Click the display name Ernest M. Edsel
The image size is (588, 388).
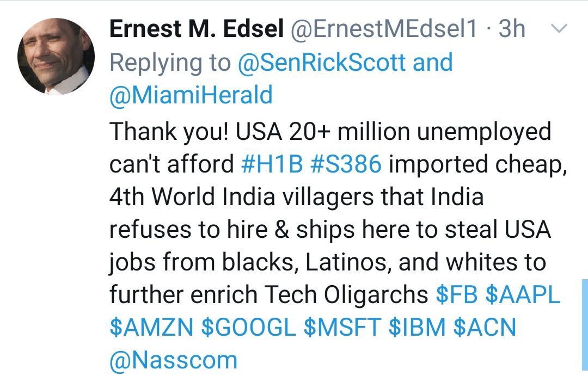click(x=197, y=29)
